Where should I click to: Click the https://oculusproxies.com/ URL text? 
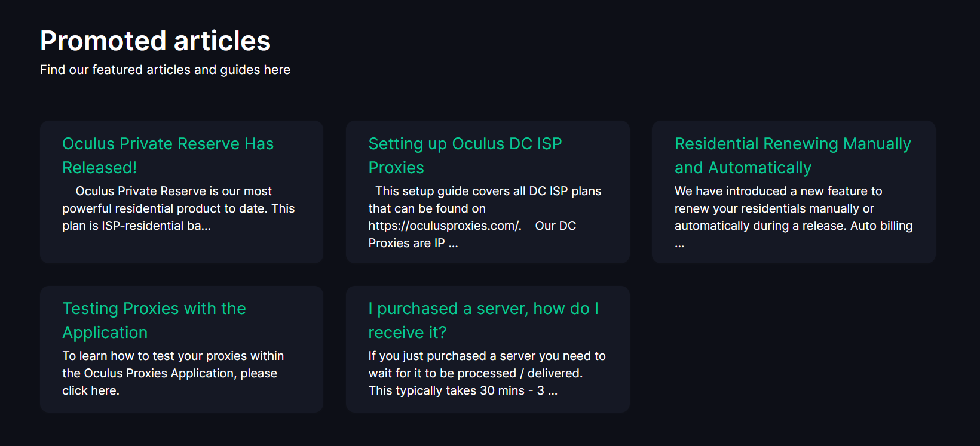(445, 226)
